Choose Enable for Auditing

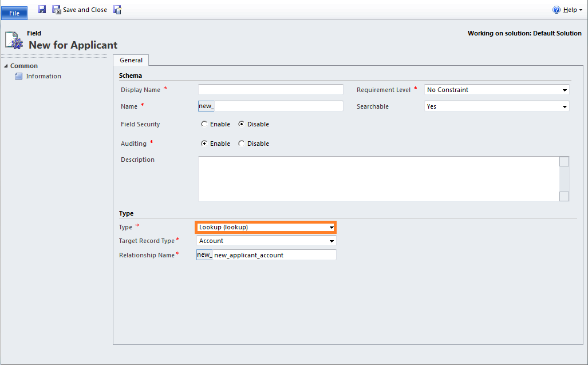tap(204, 144)
